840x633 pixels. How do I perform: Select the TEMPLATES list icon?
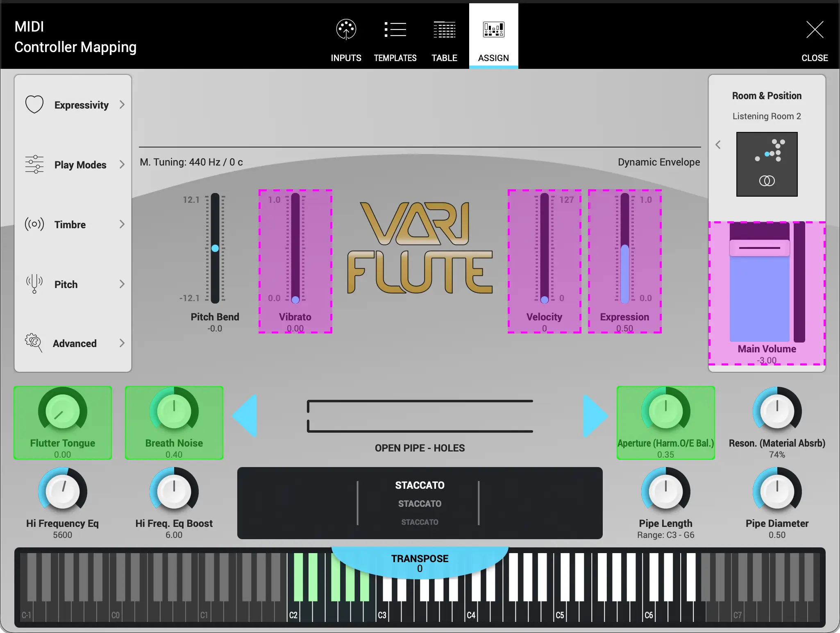(395, 29)
